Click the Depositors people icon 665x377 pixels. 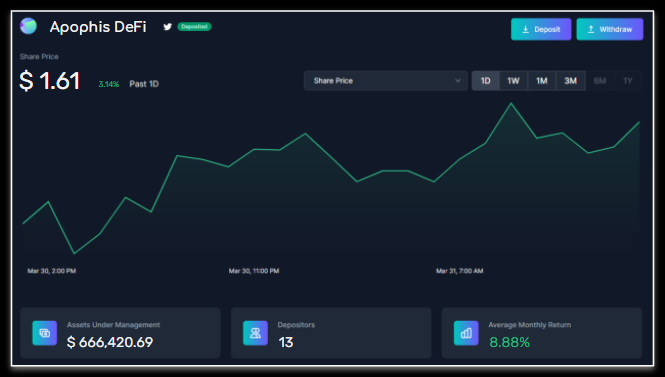point(255,333)
